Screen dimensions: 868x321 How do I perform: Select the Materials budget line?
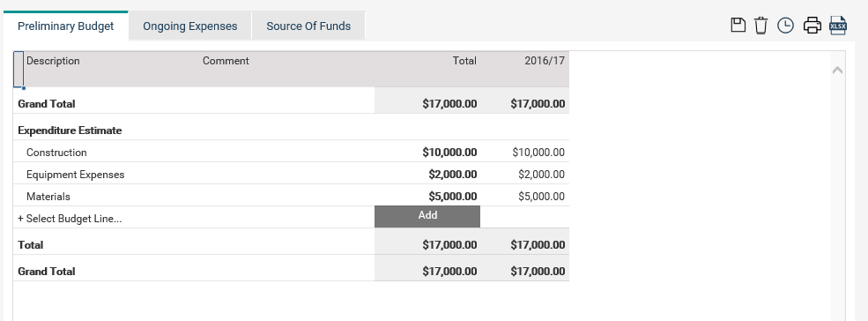(48, 197)
